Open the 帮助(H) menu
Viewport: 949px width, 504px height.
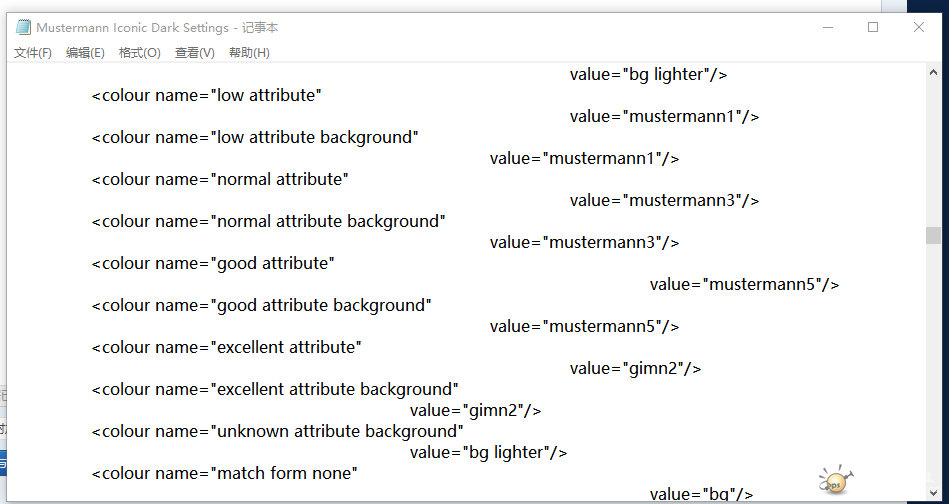(249, 53)
